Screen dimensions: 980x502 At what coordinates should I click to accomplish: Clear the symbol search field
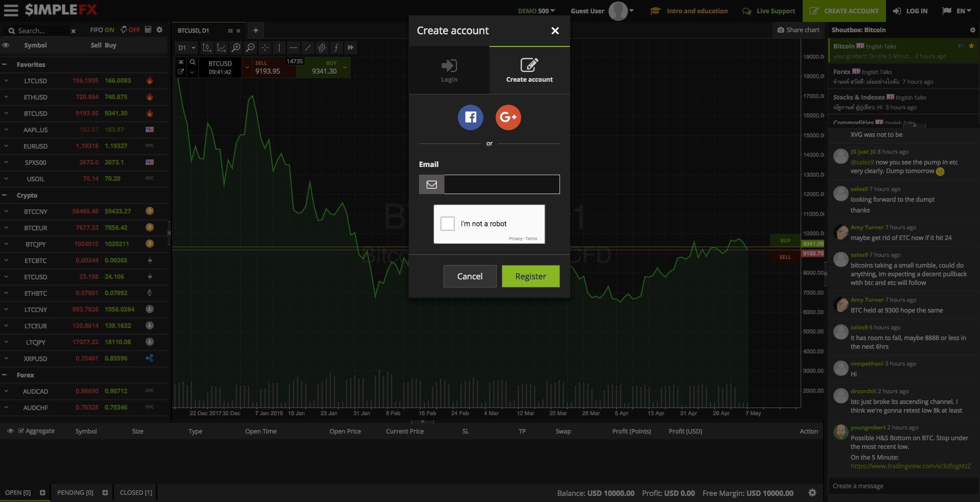coord(74,31)
